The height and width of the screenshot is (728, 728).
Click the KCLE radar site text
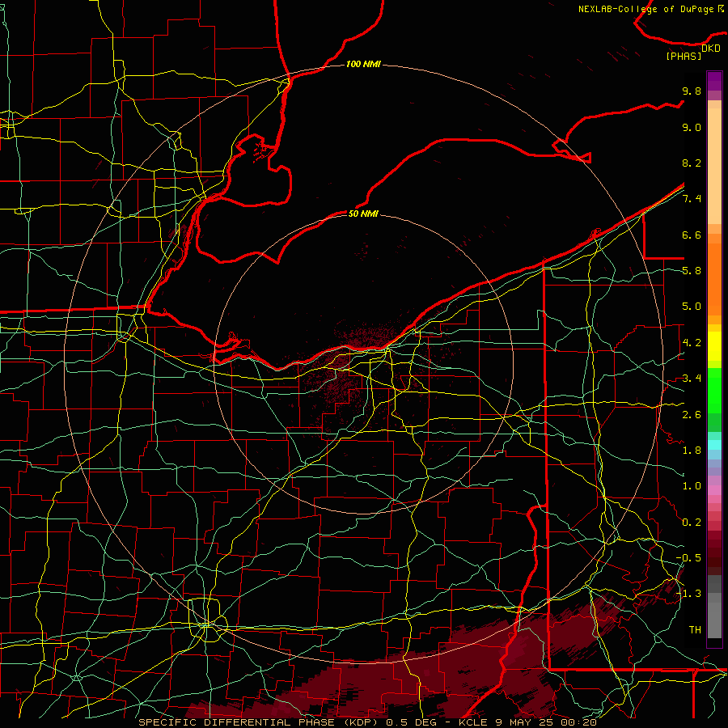pyautogui.click(x=472, y=722)
